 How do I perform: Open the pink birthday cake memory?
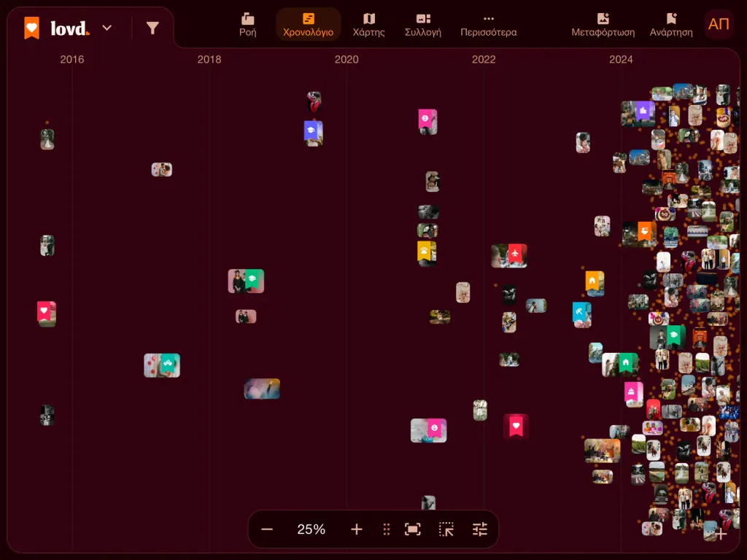634,394
